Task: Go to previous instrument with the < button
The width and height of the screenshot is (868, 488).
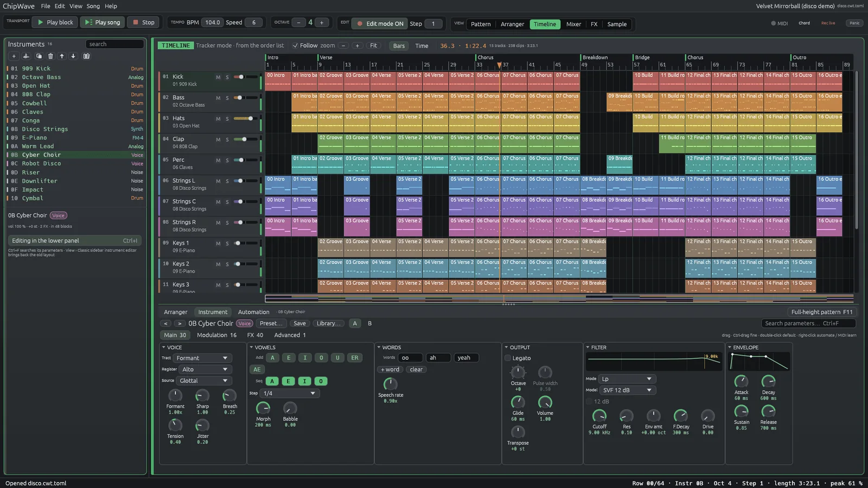Action: tap(166, 324)
